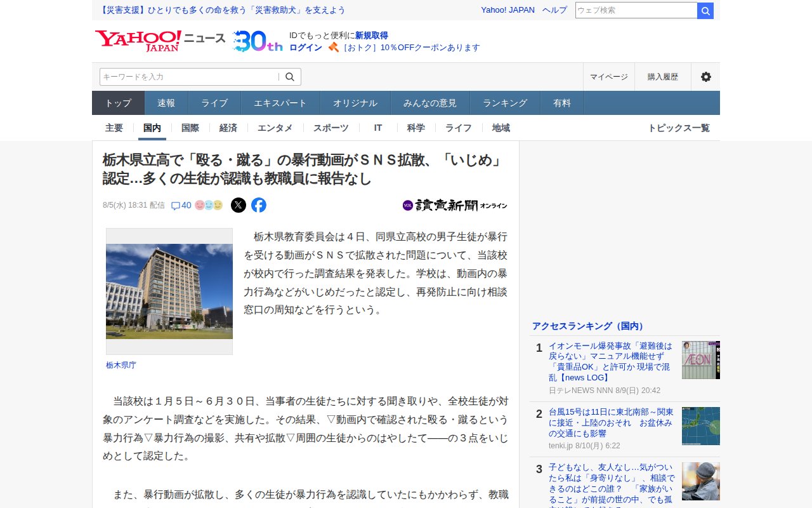Open the article's 40 comments via the bubble icon
This screenshot has width=812, height=508.
coord(181,205)
